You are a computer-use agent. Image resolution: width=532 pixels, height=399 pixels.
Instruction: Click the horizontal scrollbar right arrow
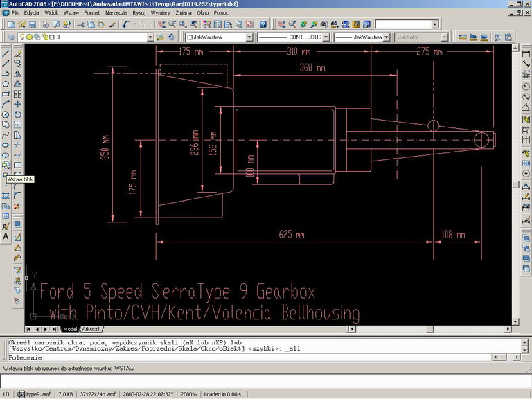coord(508,329)
